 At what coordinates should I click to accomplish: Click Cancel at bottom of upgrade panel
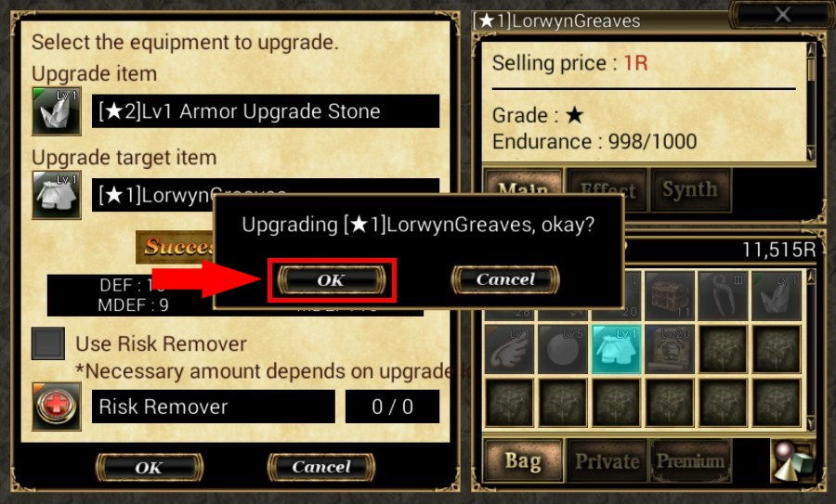point(321,467)
